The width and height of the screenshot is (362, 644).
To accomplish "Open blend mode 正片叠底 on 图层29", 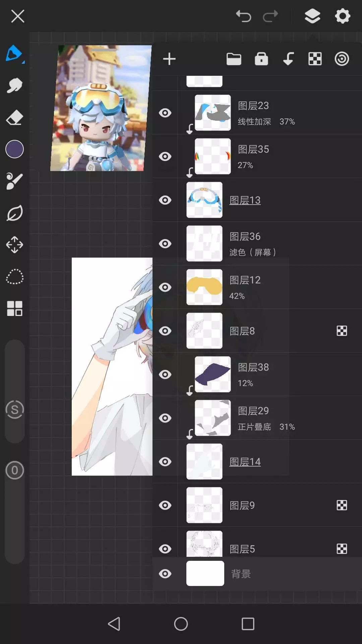I will (x=254, y=427).
